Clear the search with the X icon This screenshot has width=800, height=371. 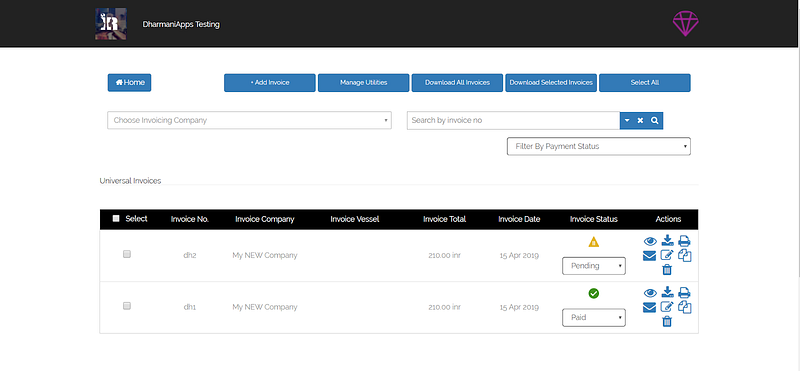[x=640, y=121]
